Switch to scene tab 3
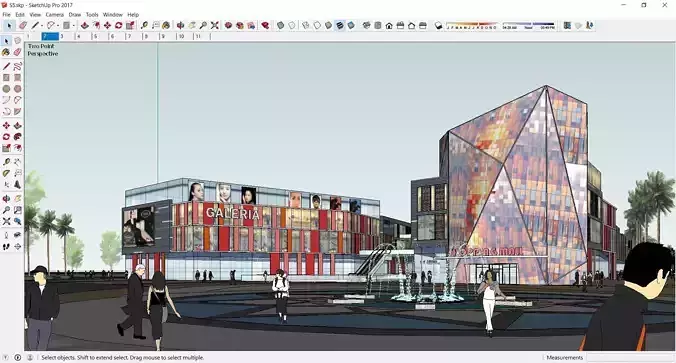676x363 pixels. pyautogui.click(x=67, y=36)
